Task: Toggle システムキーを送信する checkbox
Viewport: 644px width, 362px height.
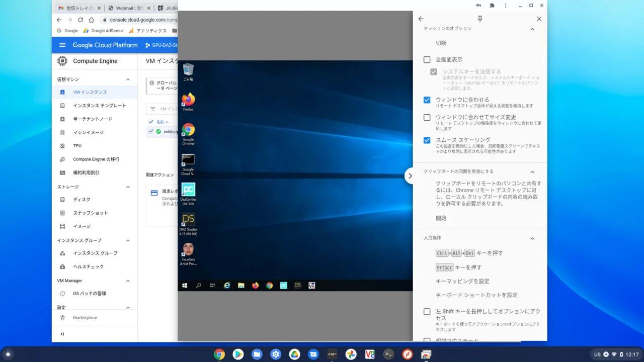Action: point(434,72)
